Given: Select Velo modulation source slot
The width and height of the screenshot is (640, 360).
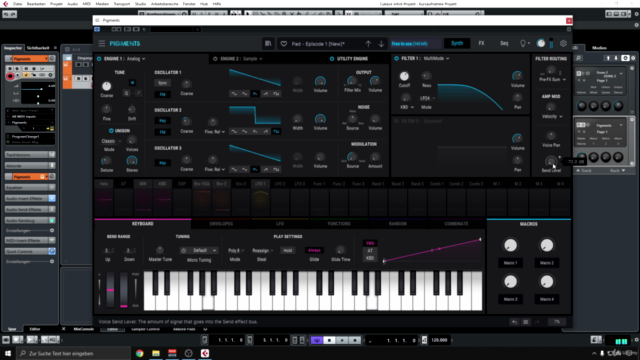Looking at the screenshot, I should pyautogui.click(x=104, y=197).
